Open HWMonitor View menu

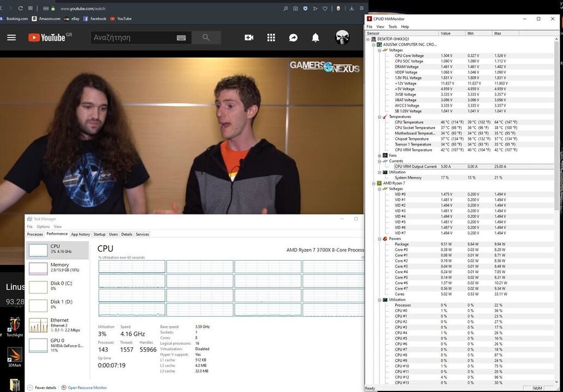tap(380, 27)
